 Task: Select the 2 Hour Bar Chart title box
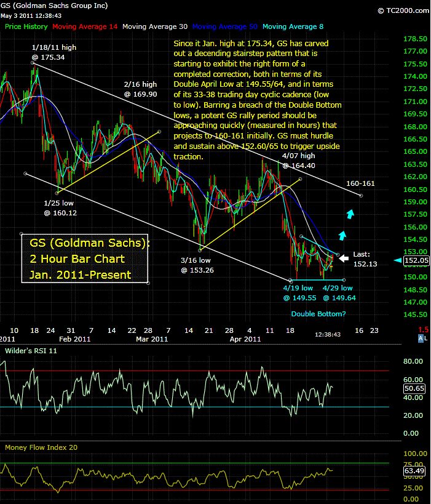[x=85, y=258]
